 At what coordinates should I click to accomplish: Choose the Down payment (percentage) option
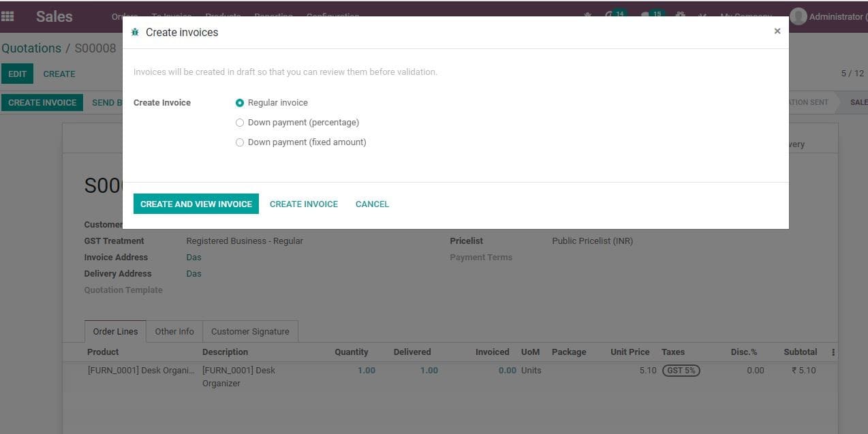239,123
